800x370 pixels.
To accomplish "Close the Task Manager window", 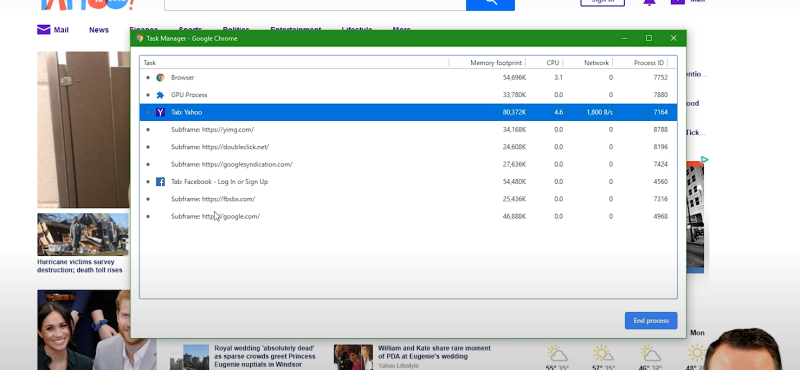I will tap(673, 38).
